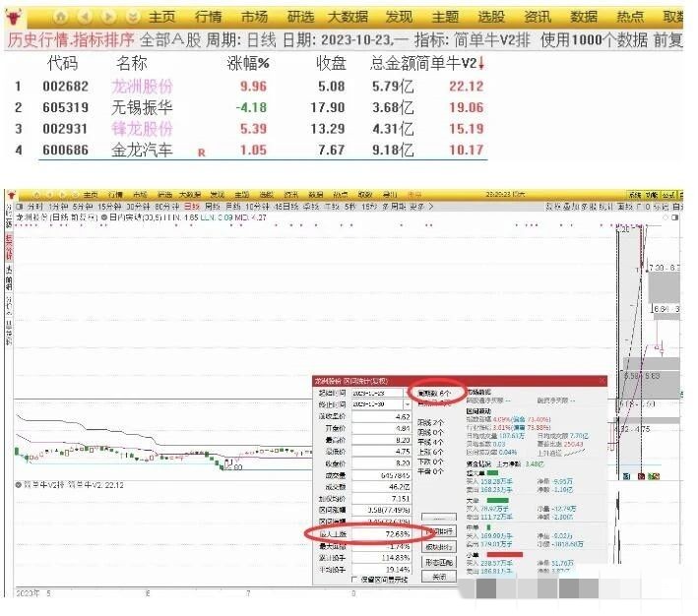Sort by 简单牛V2 column arrow
Viewport: 698px width, 616px height.
point(481,64)
